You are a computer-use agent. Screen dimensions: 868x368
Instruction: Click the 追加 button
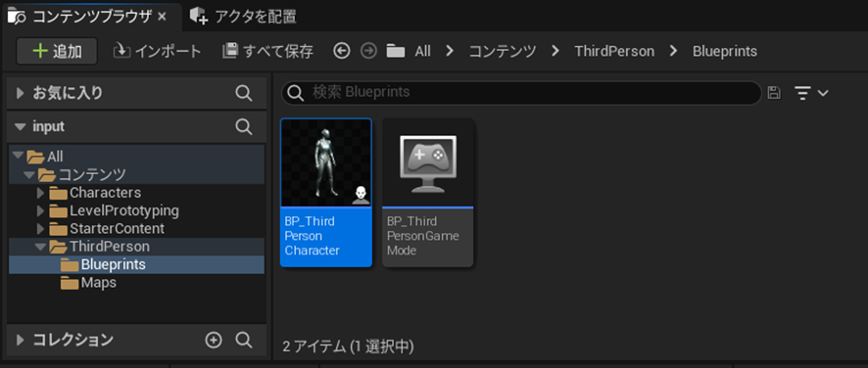pos(57,52)
